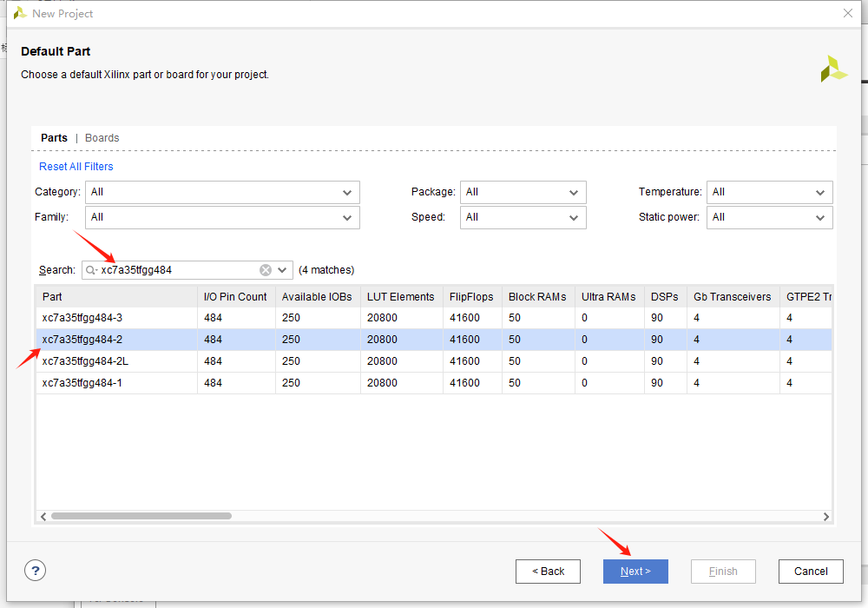Go back with the Back button
The image size is (868, 608).
pyautogui.click(x=548, y=572)
